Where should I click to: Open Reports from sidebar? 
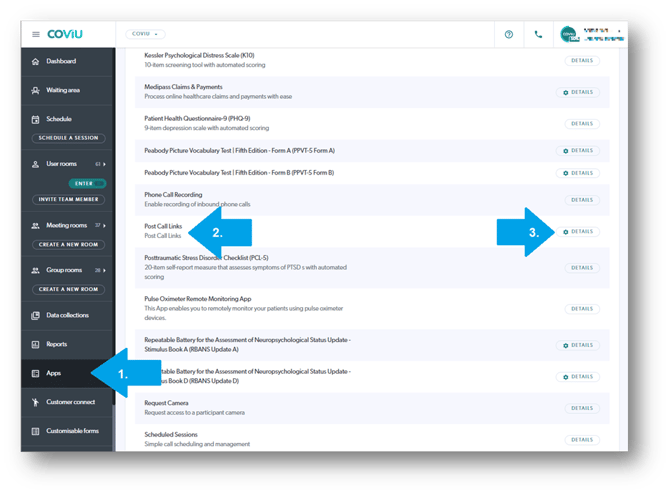pos(56,344)
